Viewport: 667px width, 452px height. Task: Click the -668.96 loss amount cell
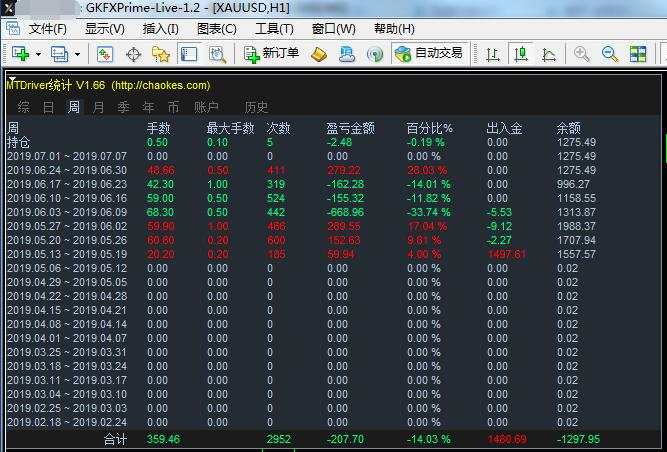tap(347, 212)
